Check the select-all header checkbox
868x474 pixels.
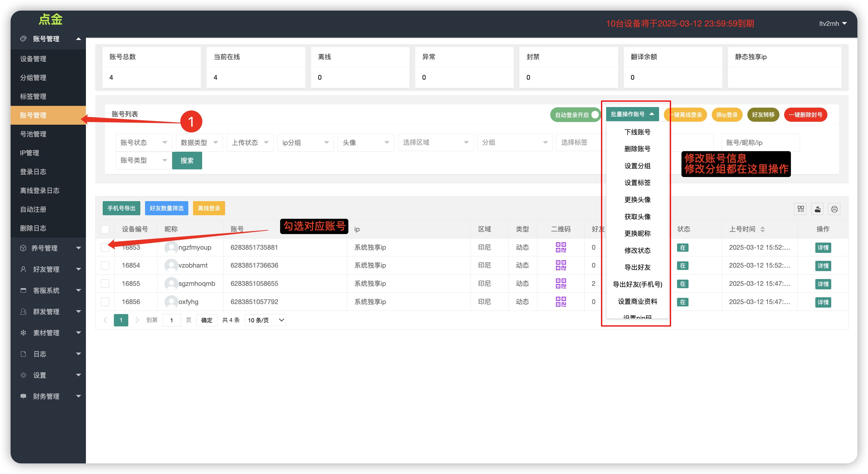click(105, 229)
